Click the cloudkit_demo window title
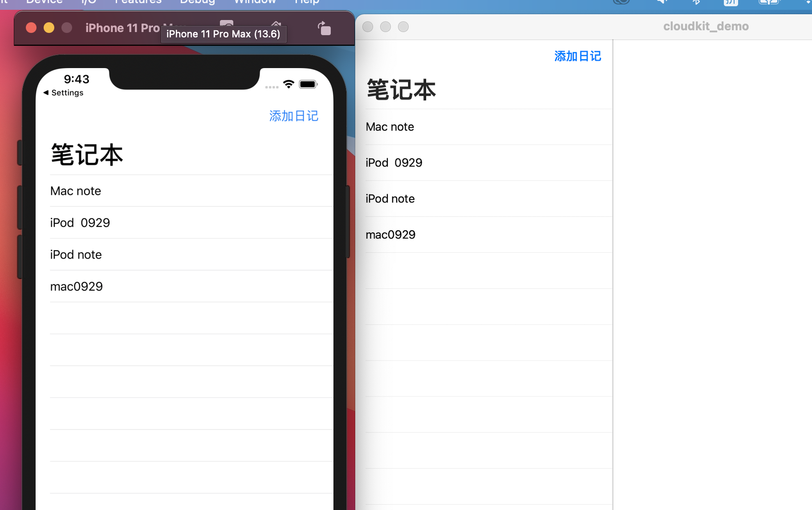Image resolution: width=812 pixels, height=510 pixels. pos(706,26)
